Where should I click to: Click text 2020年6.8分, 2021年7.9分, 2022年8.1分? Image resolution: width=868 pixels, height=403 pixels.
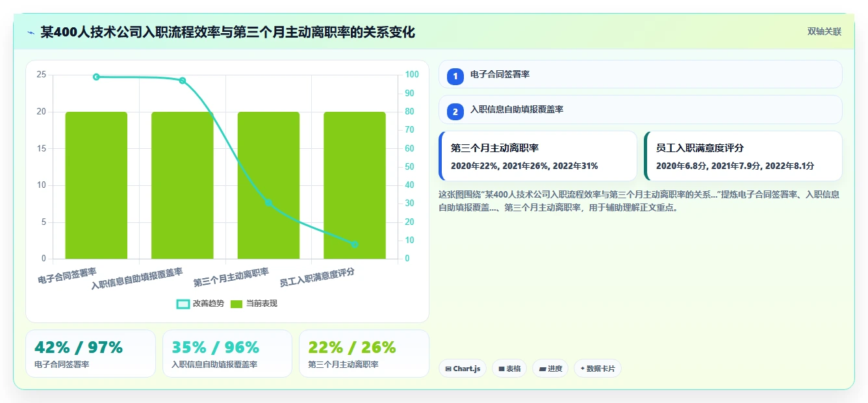735,166
